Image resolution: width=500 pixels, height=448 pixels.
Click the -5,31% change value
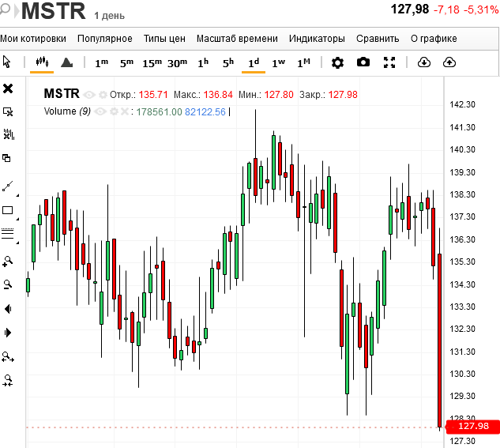pos(480,10)
